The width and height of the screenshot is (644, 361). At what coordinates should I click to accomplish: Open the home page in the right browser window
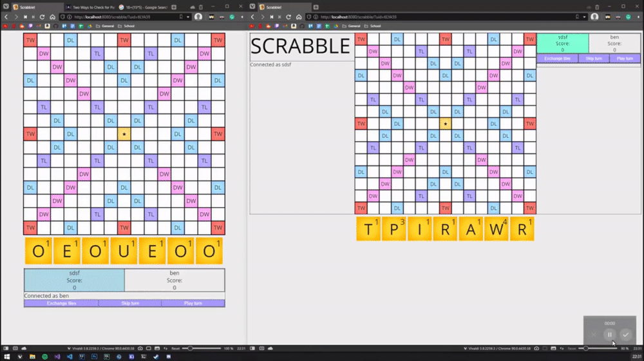[299, 17]
